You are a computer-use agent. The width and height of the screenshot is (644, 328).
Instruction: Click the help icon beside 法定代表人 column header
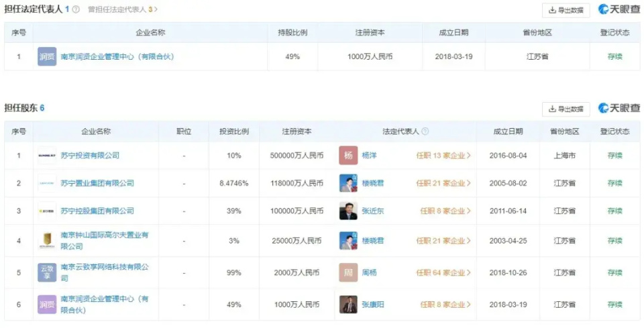coord(425,131)
